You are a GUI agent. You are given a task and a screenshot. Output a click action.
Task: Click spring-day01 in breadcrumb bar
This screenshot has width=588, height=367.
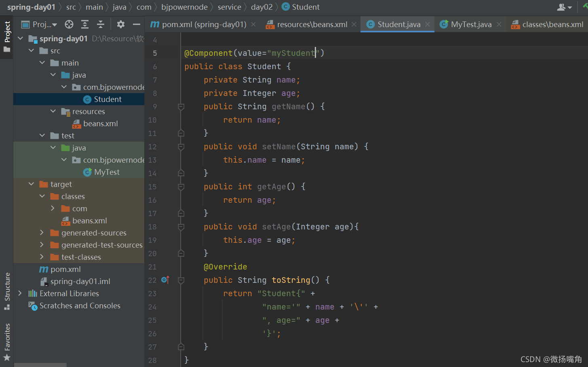pyautogui.click(x=31, y=7)
